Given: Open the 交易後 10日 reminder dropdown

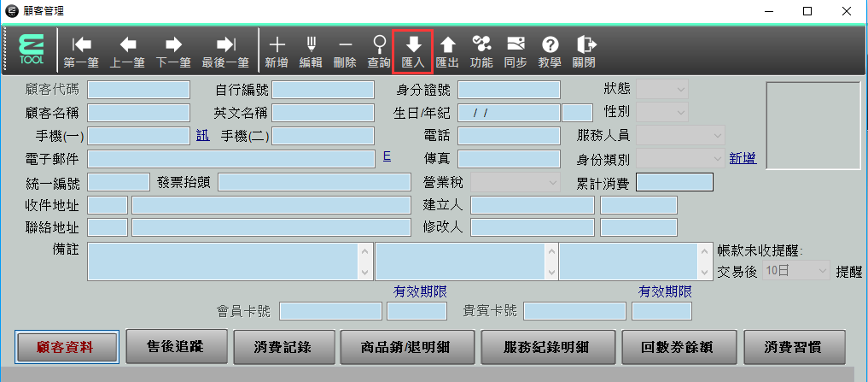Looking at the screenshot, I should (x=796, y=271).
